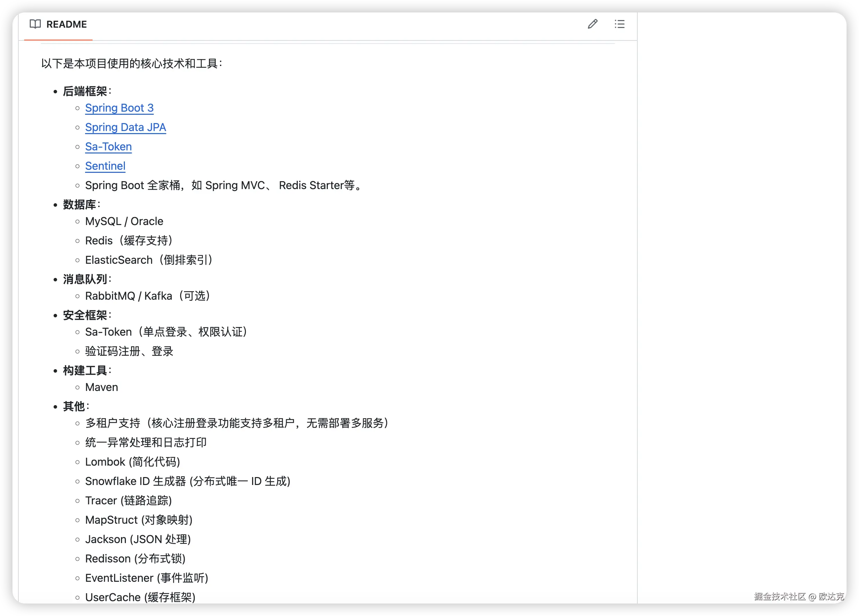
Task: Select the README tab
Action: click(66, 24)
